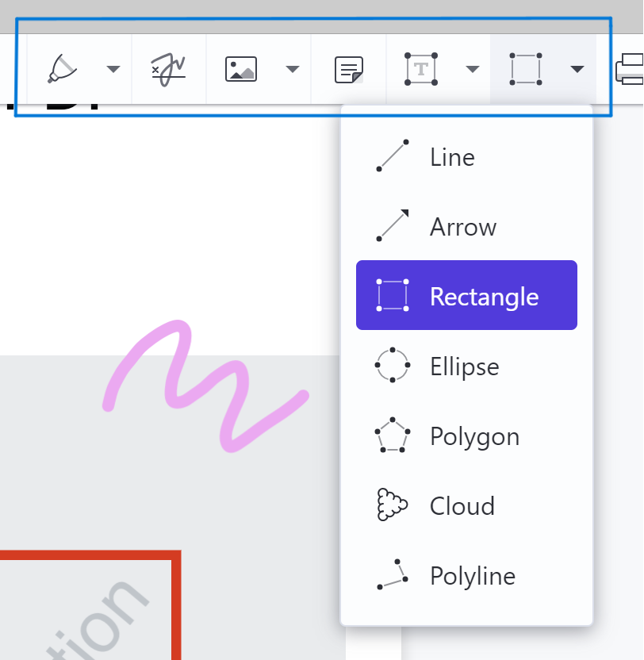The image size is (644, 660).
Task: Select Rectangle from the shapes menu
Action: 466,295
